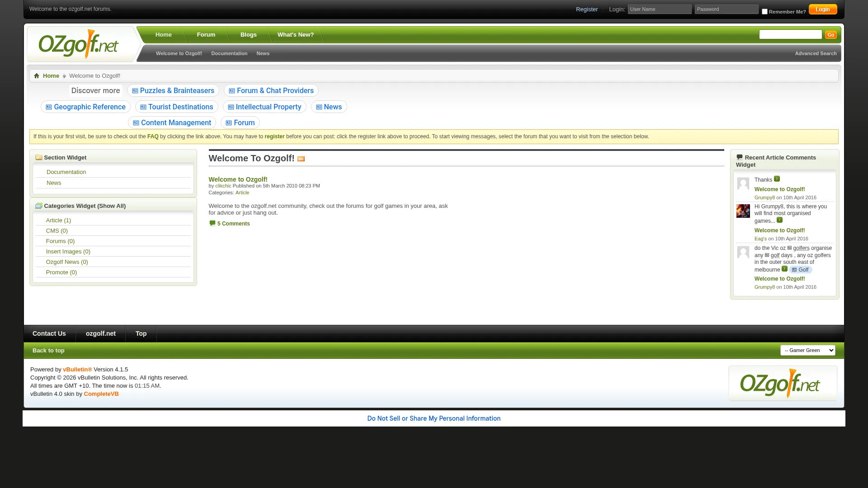Open Puzzles & Brainteasers suggestion
The width and height of the screenshot is (868, 488).
173,91
